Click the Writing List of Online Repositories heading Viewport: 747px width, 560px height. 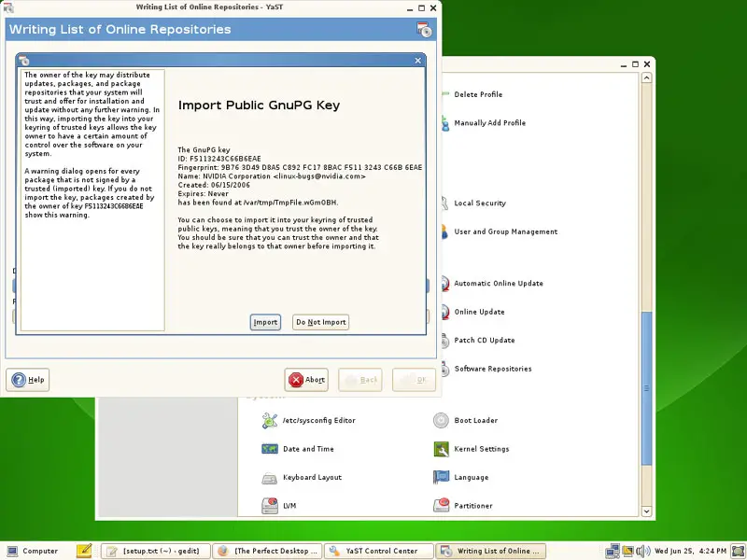click(120, 29)
